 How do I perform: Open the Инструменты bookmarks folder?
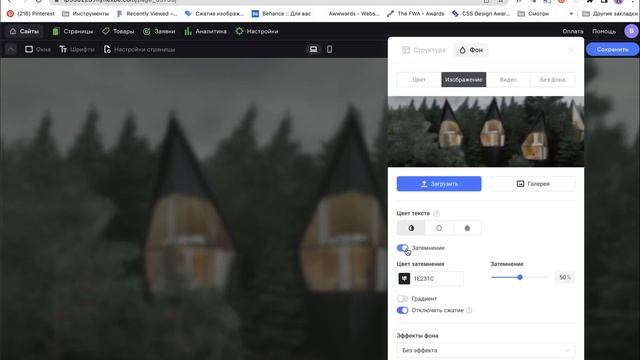coord(85,13)
